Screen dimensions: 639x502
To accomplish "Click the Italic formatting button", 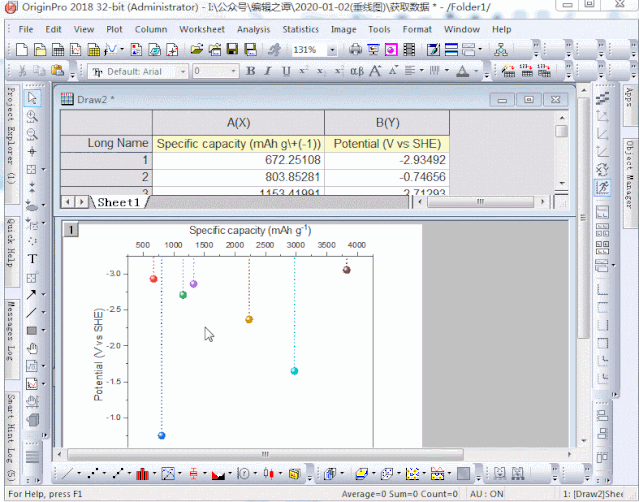I will tap(268, 71).
